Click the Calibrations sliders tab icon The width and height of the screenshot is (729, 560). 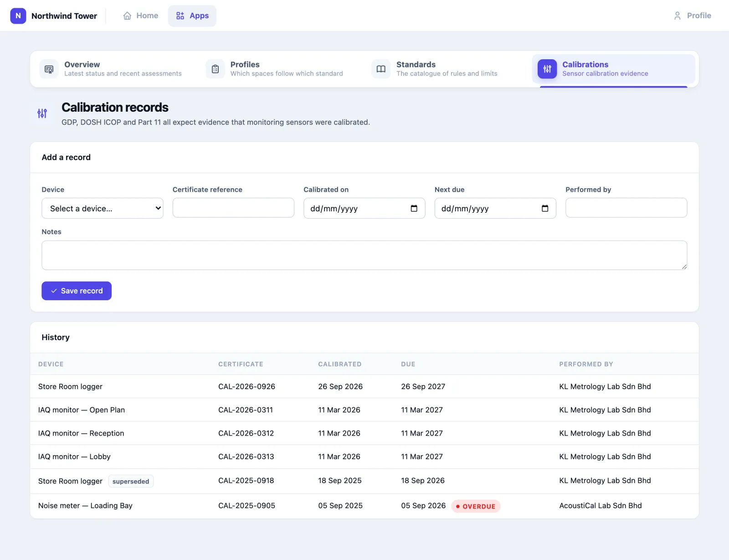coord(547,69)
